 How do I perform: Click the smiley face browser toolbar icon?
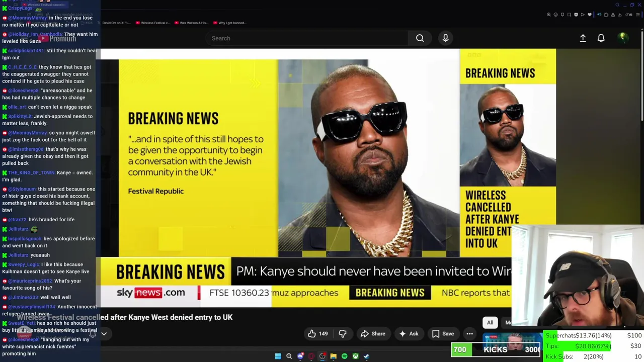555,15
